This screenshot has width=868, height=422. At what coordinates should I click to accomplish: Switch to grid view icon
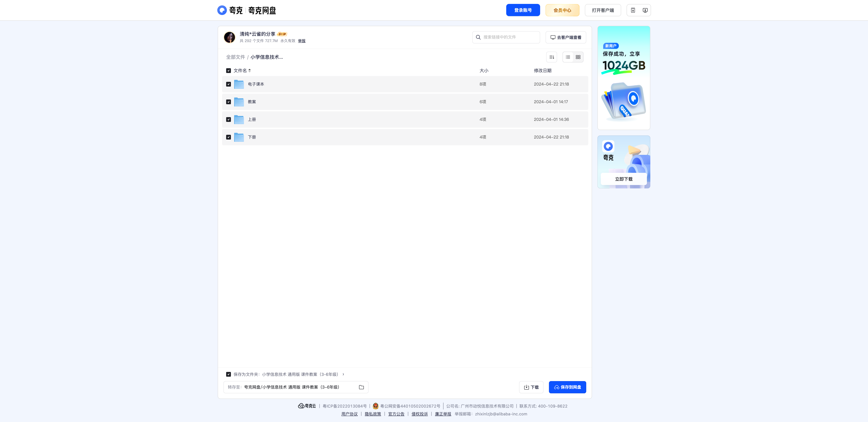(x=578, y=57)
